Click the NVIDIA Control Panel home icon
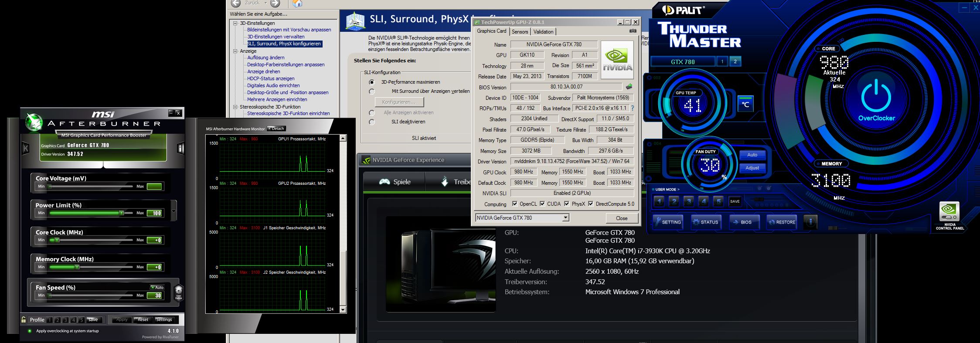The image size is (980, 343). click(x=297, y=3)
